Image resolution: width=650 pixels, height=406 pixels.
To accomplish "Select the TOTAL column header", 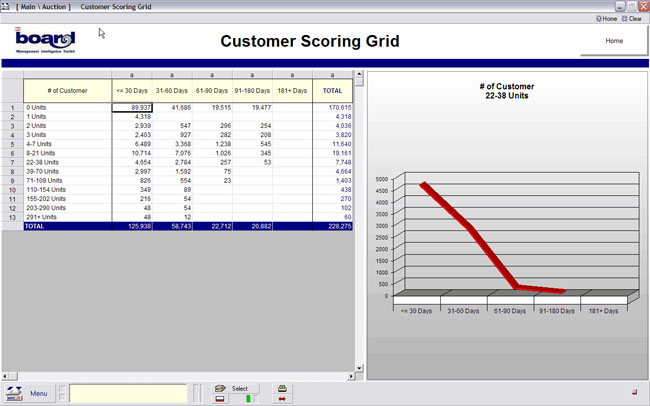I will coord(332,90).
